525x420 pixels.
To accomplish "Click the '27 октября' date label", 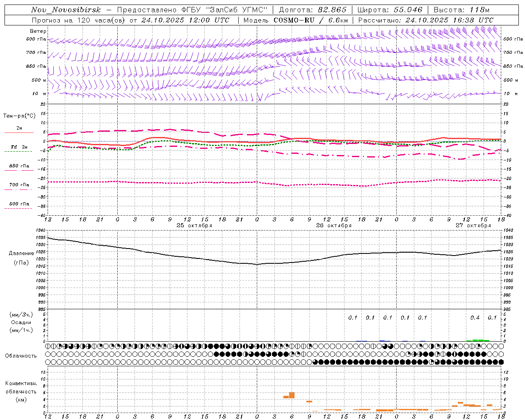I will (x=473, y=226).
